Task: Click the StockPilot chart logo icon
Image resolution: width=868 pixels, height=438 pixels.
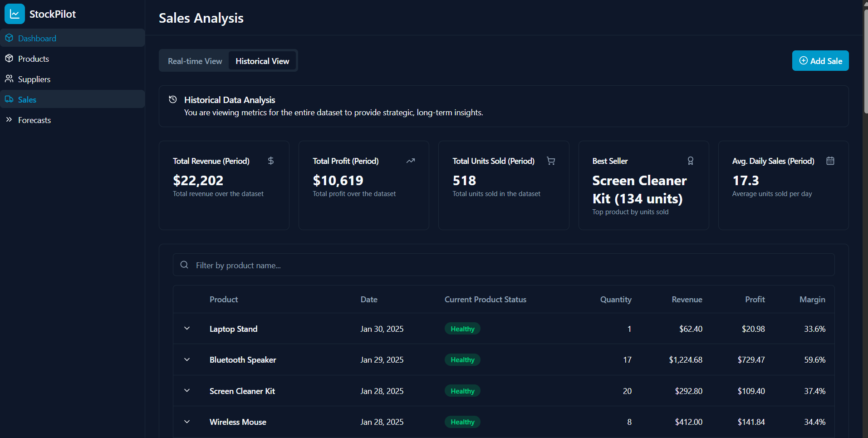Action: (14, 14)
